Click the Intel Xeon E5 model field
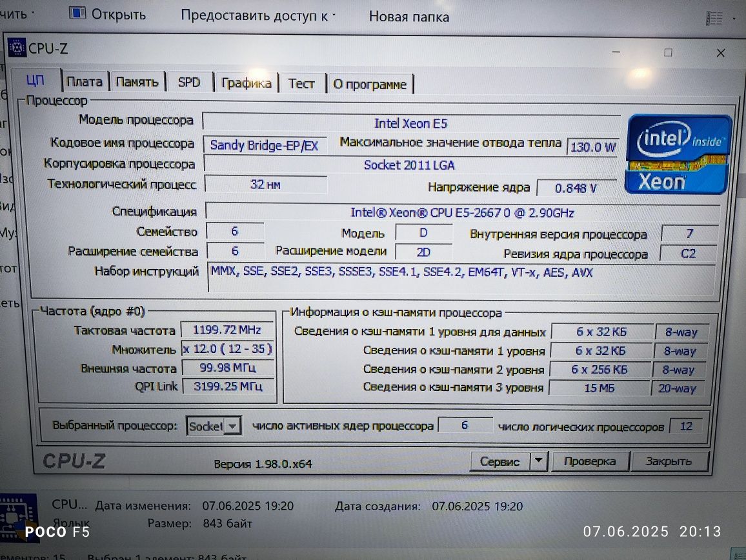This screenshot has width=746, height=560. (411, 123)
